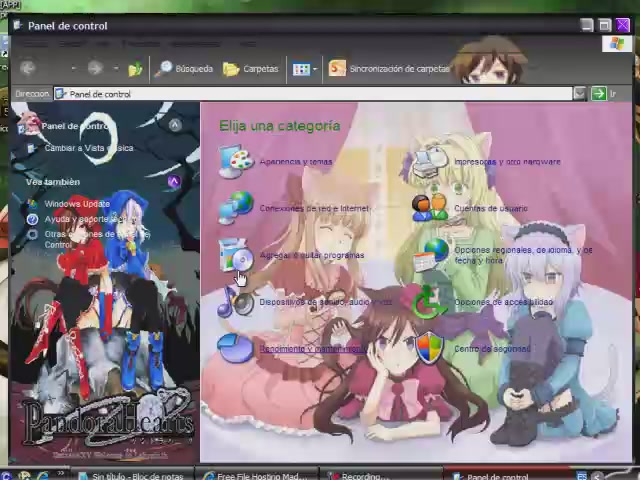Open the Forward button history dropdown arrow
Image resolution: width=640 pixels, height=480 pixels.
click(x=116, y=69)
